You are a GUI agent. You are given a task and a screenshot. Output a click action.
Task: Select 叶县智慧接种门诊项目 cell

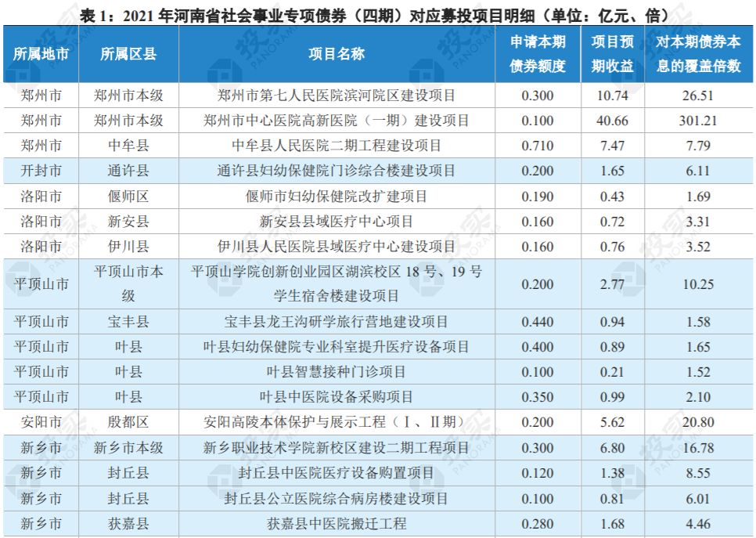click(337, 372)
